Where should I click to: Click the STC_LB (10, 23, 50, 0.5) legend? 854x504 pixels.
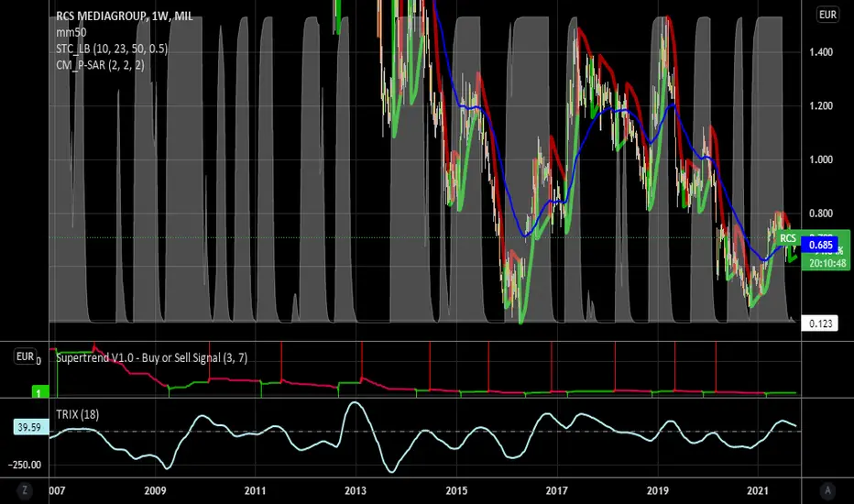[x=112, y=49]
